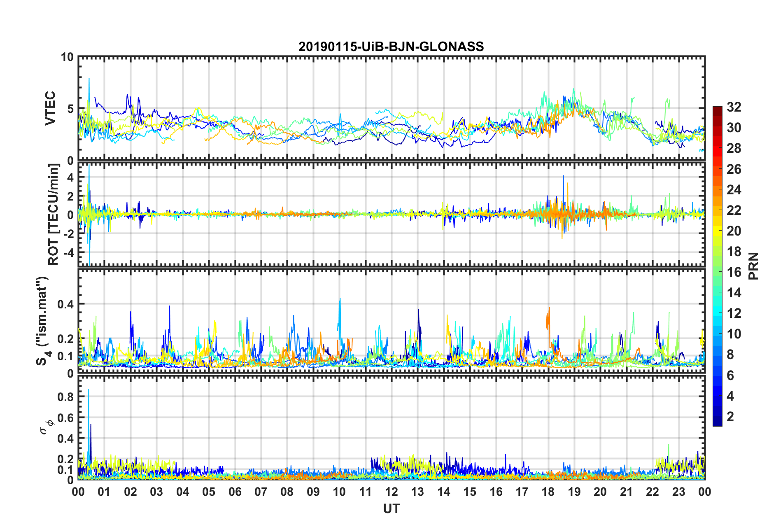Click inside the VTEC plot panel
783x532 pixels.
click(391, 108)
